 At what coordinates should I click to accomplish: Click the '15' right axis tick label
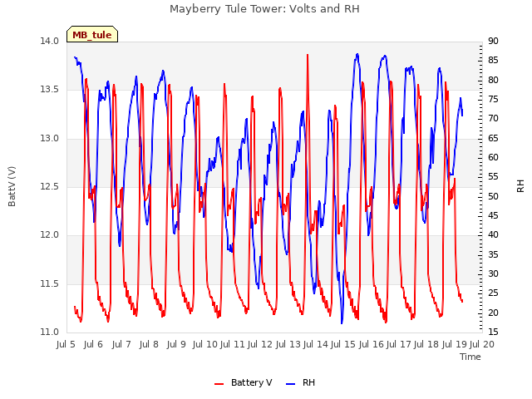click(x=493, y=332)
